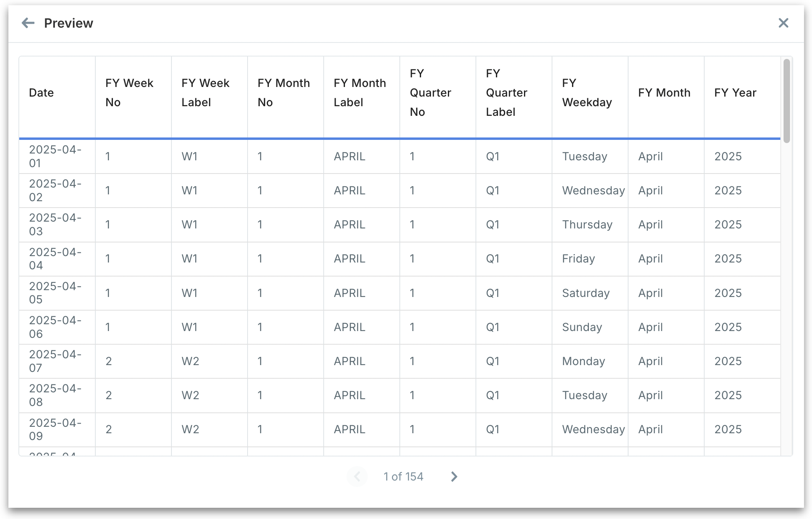The image size is (812, 519).
Task: Click the 2025-04-07 date cell
Action: pyautogui.click(x=55, y=361)
